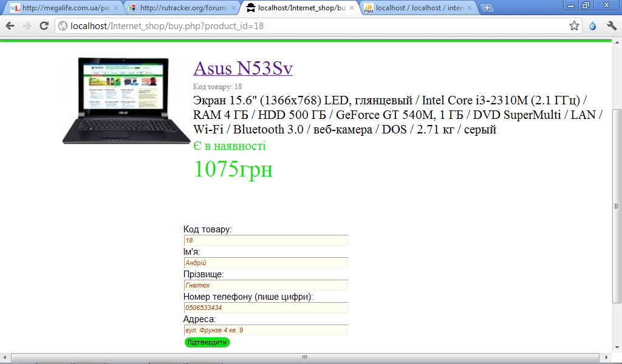
Task: Click the horizontal scrollbar thumb
Action: (305, 357)
